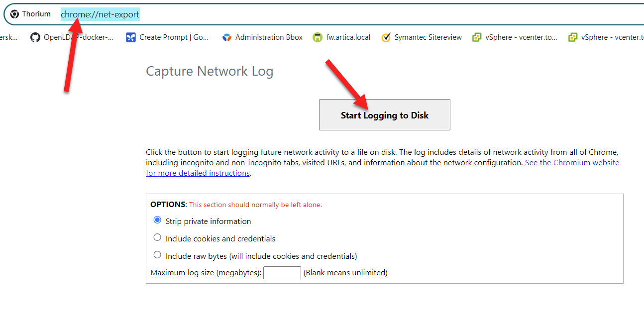
Task: Open the second vSphere vcenter bookmark icon
Action: pyautogui.click(x=573, y=37)
